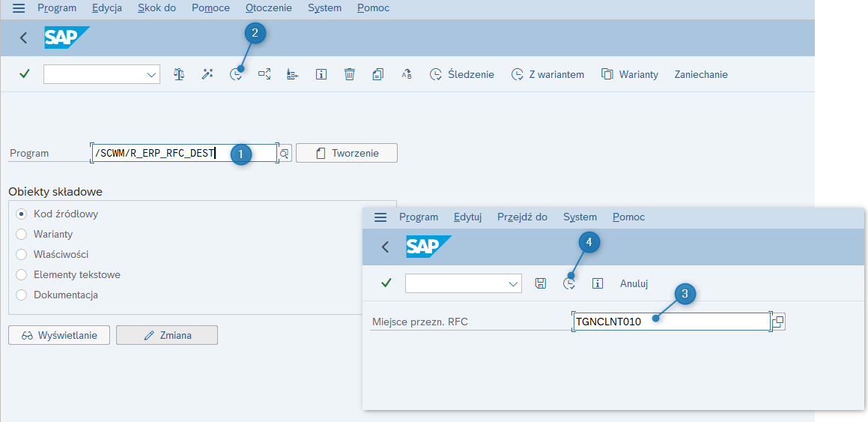The image size is (868, 422).
Task: Open the Przejdź do menu in popup
Action: pyautogui.click(x=522, y=217)
